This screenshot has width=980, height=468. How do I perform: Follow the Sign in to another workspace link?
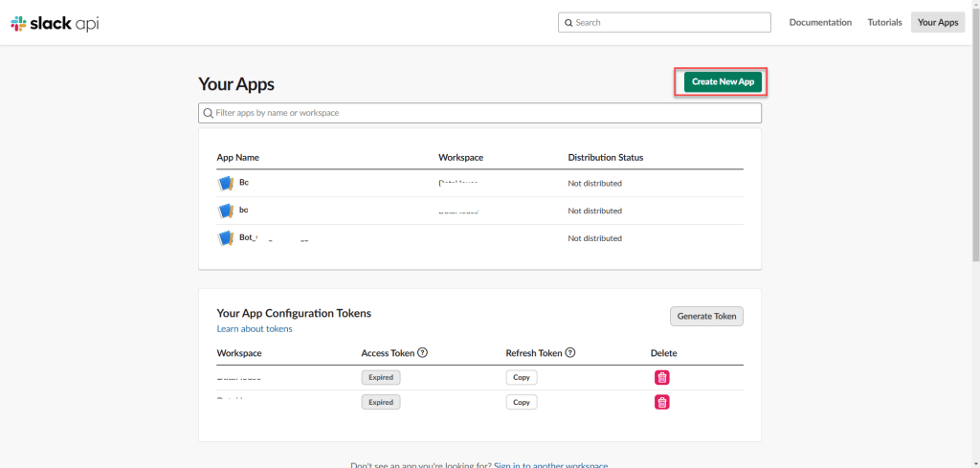click(550, 465)
